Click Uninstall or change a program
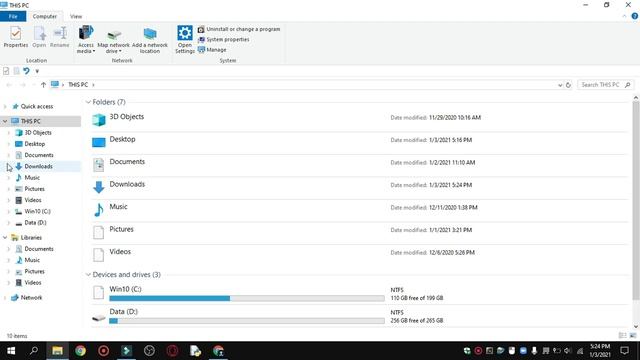Viewport: 640px width, 360px height. point(239,29)
